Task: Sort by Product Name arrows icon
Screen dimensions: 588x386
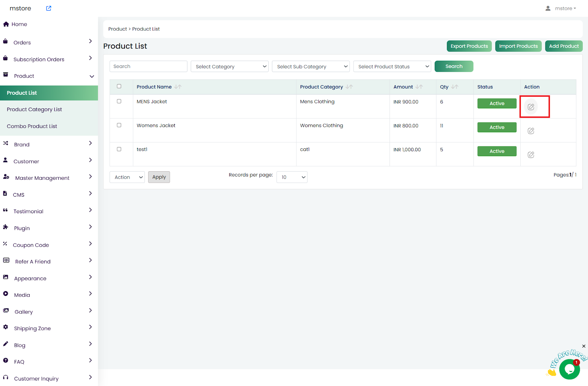Action: click(x=178, y=87)
